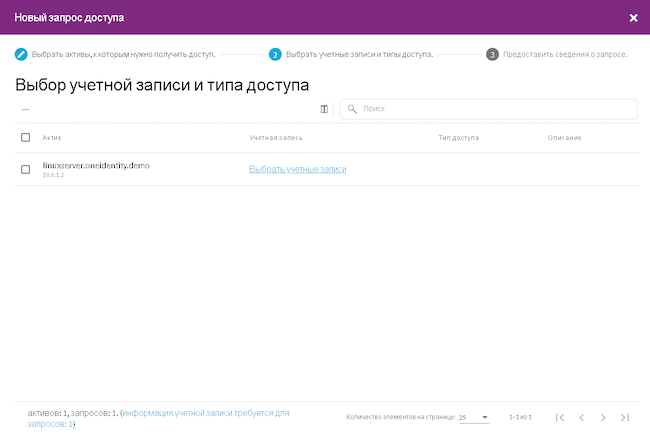650x435 pixels.
Task: Go to next page arrow
Action: tap(603, 417)
